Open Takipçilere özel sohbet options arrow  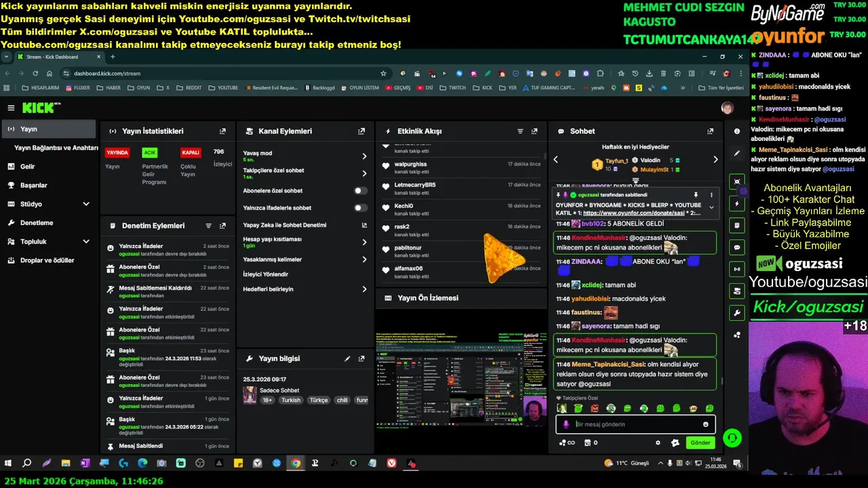pyautogui.click(x=364, y=173)
